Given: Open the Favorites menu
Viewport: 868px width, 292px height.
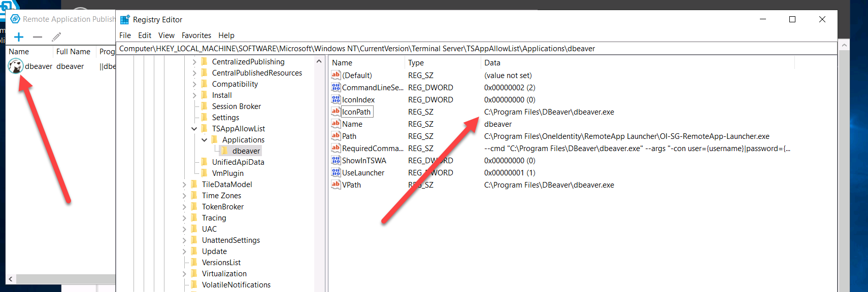Looking at the screenshot, I should [x=196, y=35].
